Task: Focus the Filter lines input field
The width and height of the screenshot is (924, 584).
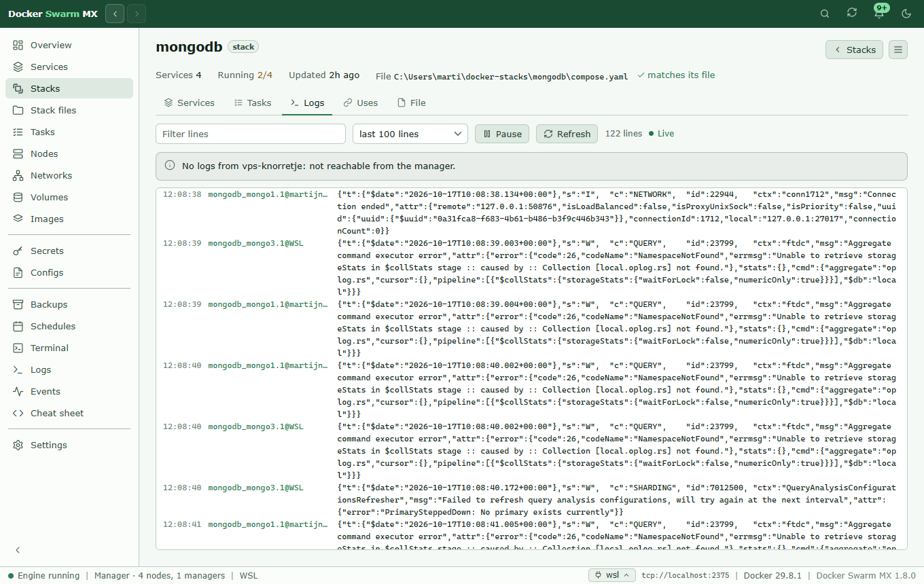Action: [251, 134]
